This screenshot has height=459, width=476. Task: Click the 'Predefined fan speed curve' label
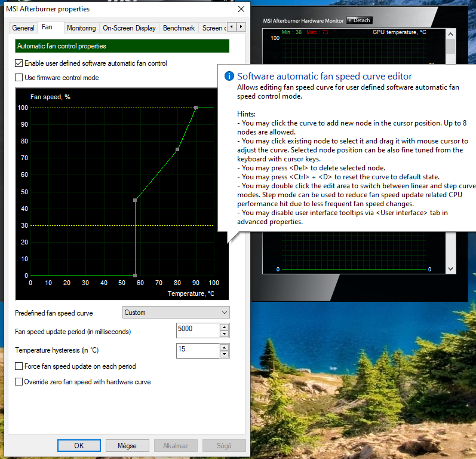point(54,313)
